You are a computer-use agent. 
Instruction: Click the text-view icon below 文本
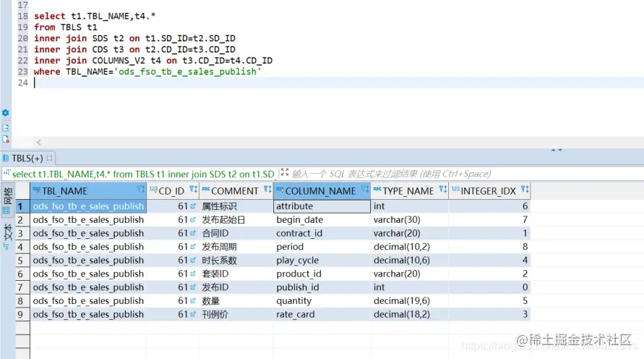(x=7, y=246)
